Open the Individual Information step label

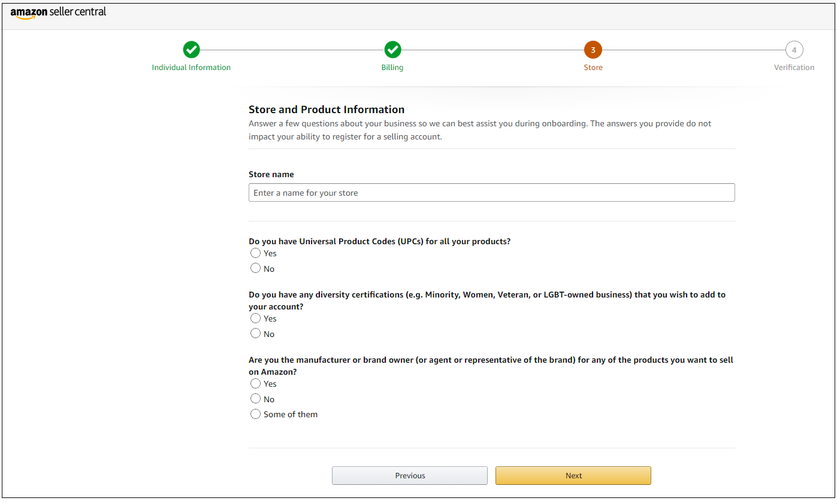(191, 68)
